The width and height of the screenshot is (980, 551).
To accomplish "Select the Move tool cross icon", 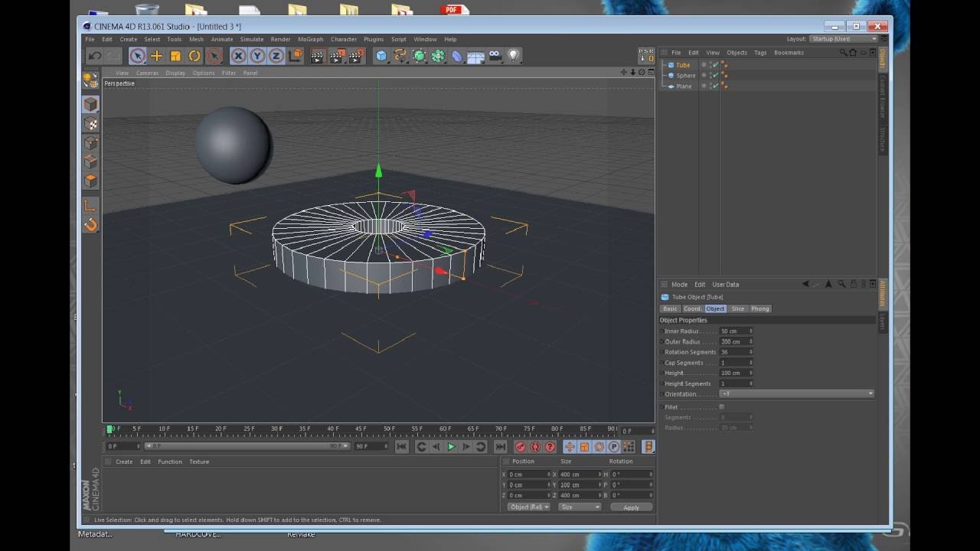I will coord(156,56).
